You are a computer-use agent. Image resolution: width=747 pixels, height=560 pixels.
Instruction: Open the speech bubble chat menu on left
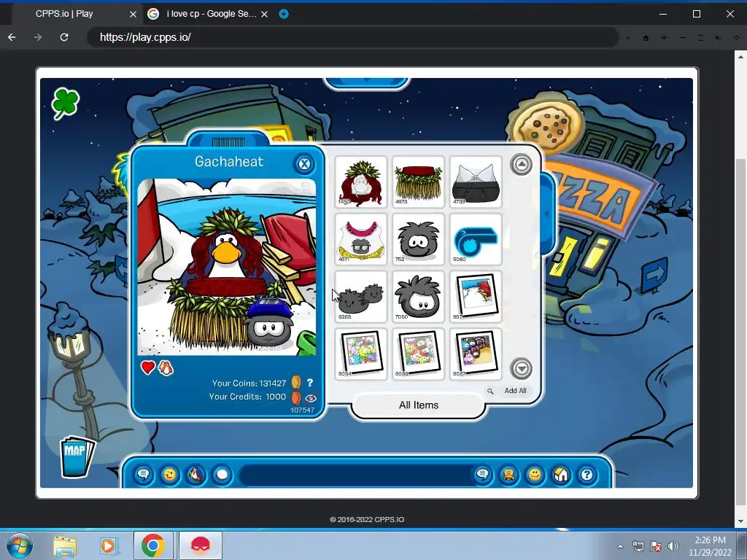click(144, 475)
